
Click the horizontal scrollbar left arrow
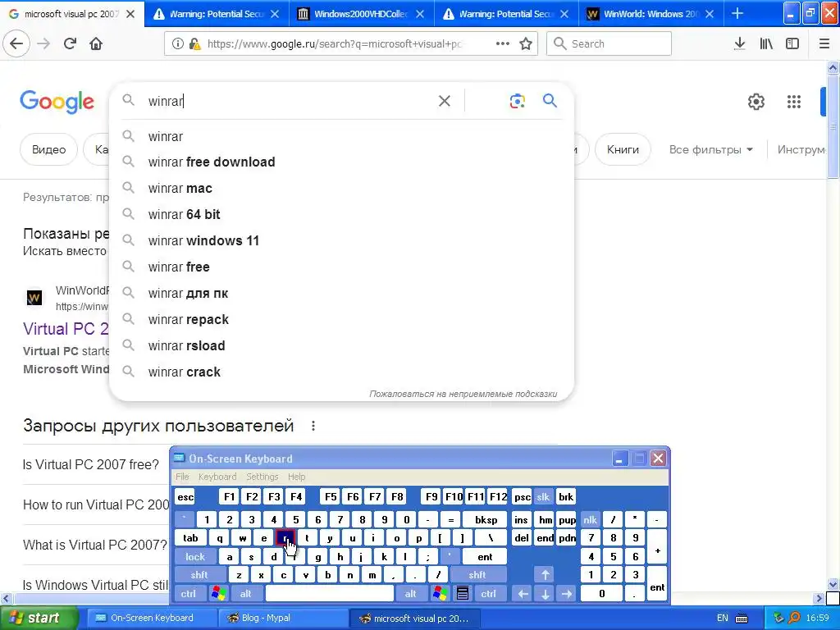point(6,598)
